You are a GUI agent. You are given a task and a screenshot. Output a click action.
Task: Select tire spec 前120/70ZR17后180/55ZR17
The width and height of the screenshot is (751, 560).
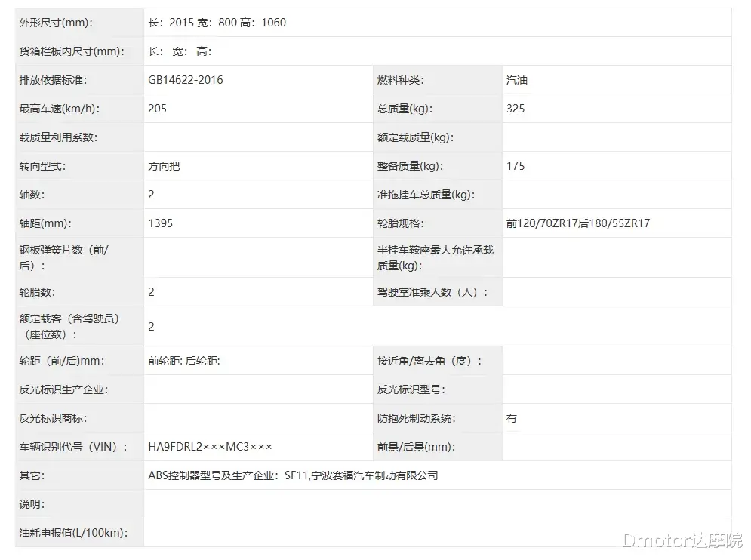coord(578,223)
